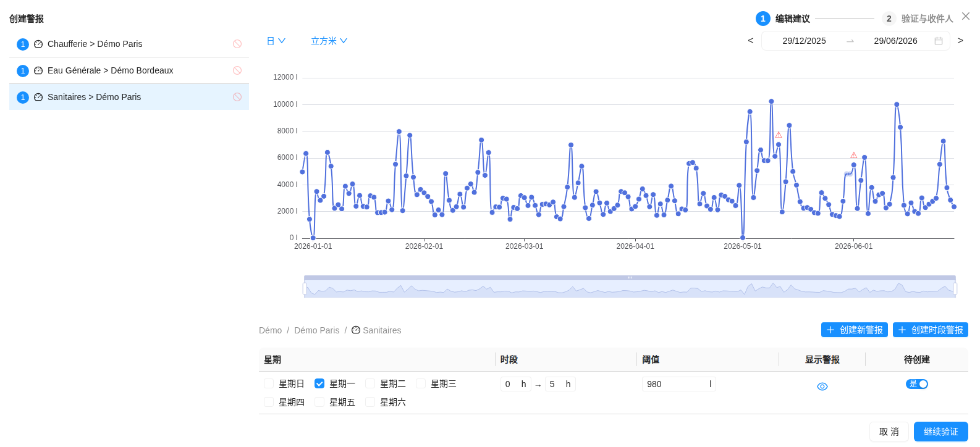Go to previous period with left arrow
980x447 pixels.
[x=751, y=41]
